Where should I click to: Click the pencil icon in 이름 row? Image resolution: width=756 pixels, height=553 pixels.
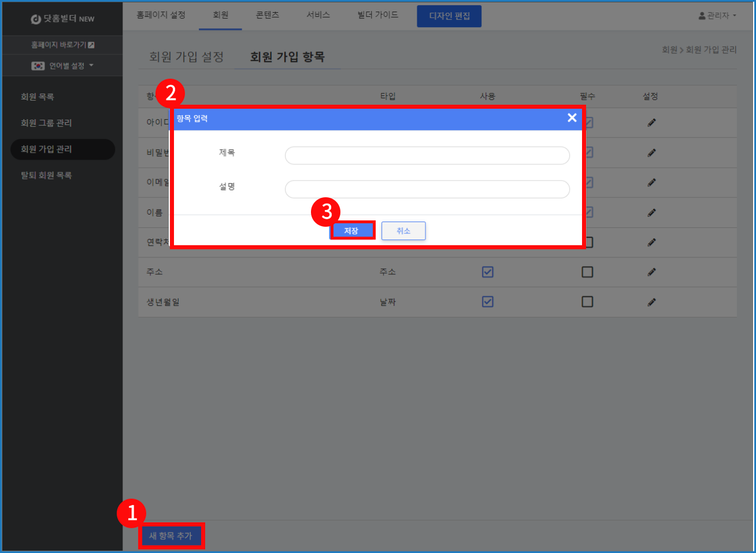[651, 213]
